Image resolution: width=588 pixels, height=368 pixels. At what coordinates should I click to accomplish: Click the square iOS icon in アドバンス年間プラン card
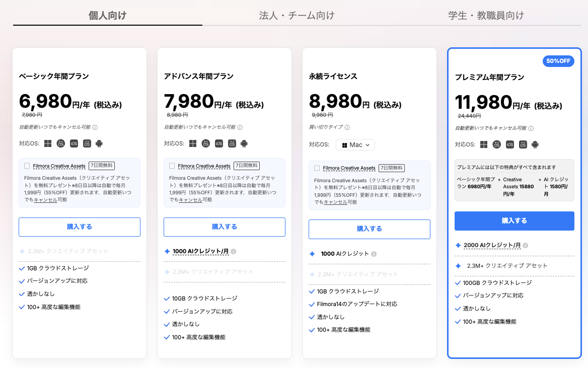pos(218,143)
